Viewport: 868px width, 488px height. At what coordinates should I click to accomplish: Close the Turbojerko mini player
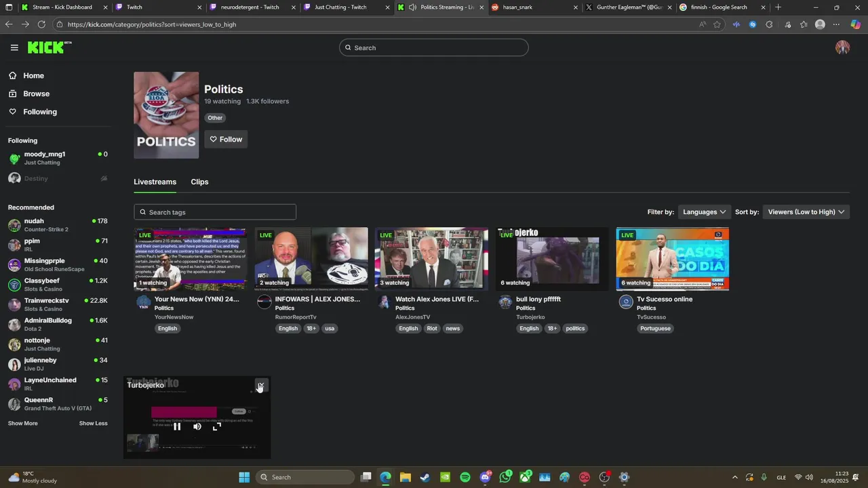[x=261, y=385]
